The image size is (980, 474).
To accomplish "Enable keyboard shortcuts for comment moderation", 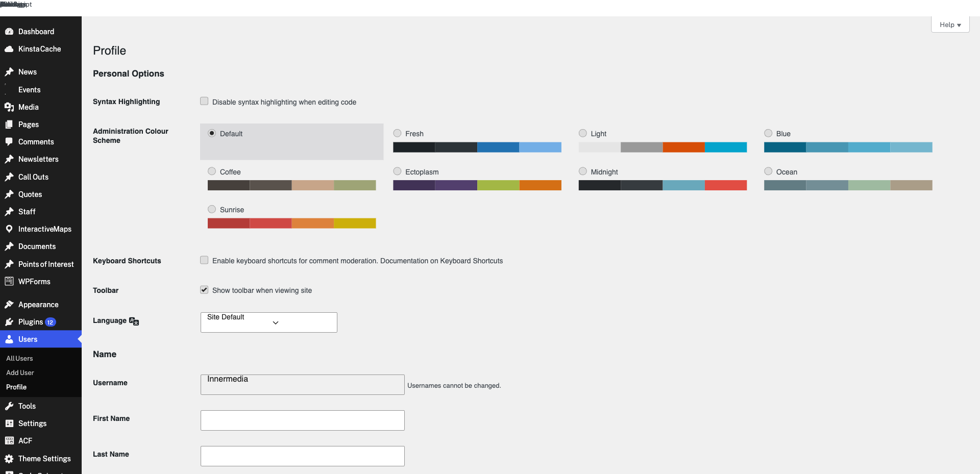I will pos(204,260).
